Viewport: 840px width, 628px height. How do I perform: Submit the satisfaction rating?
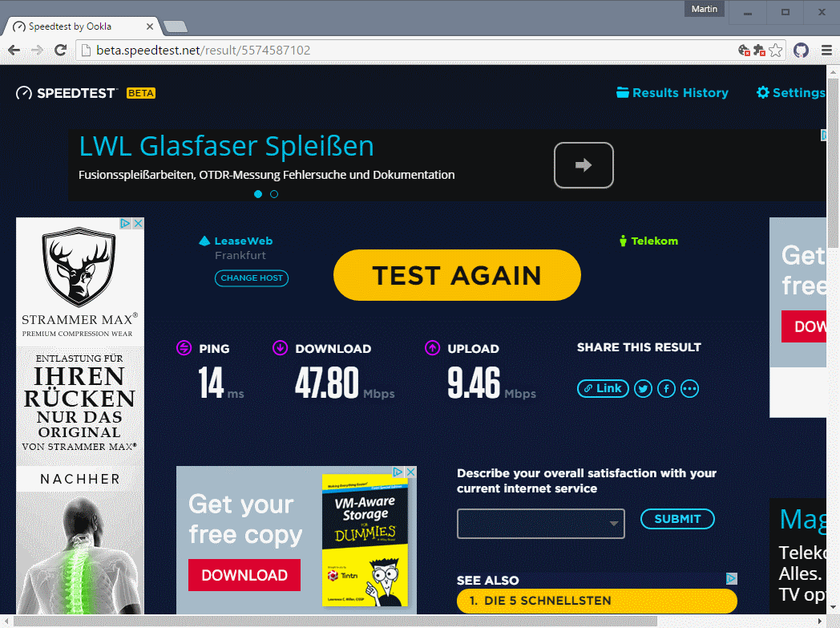(677, 519)
